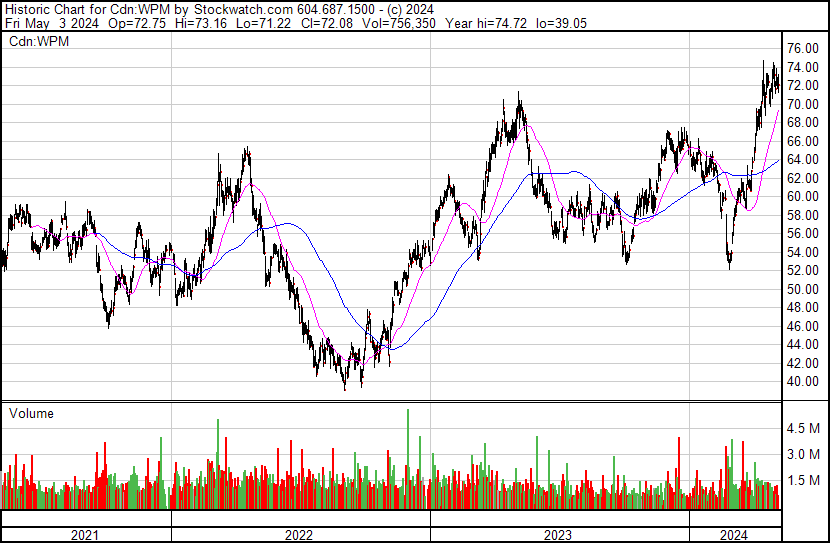Click the 48.00 price axis label
This screenshot has height=543, width=830.
(803, 307)
